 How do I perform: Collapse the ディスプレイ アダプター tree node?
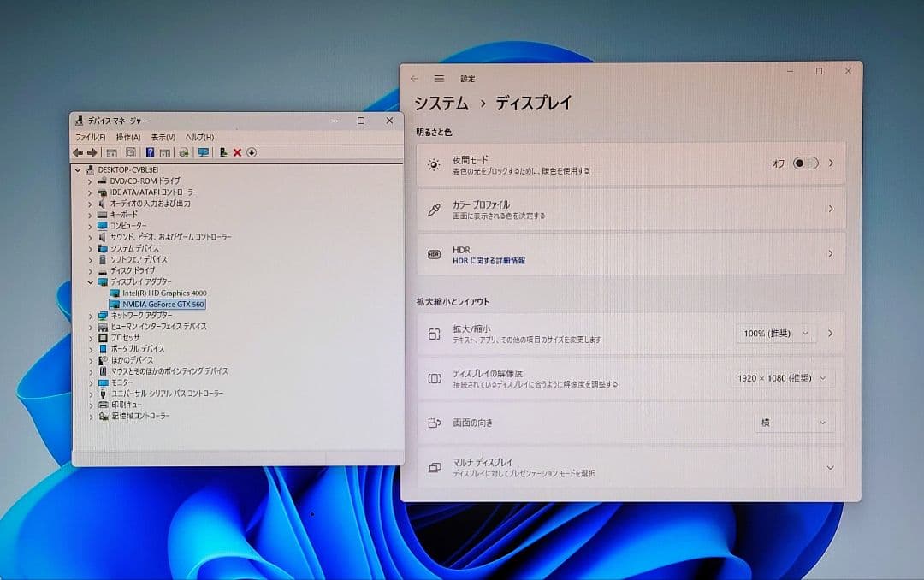[91, 281]
